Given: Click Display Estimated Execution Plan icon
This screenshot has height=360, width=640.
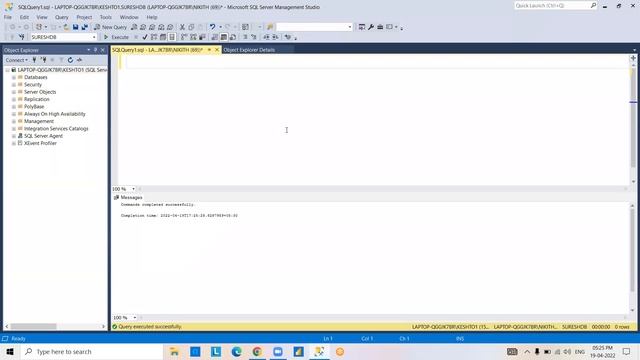Looking at the screenshot, I should pyautogui.click(x=154, y=37).
